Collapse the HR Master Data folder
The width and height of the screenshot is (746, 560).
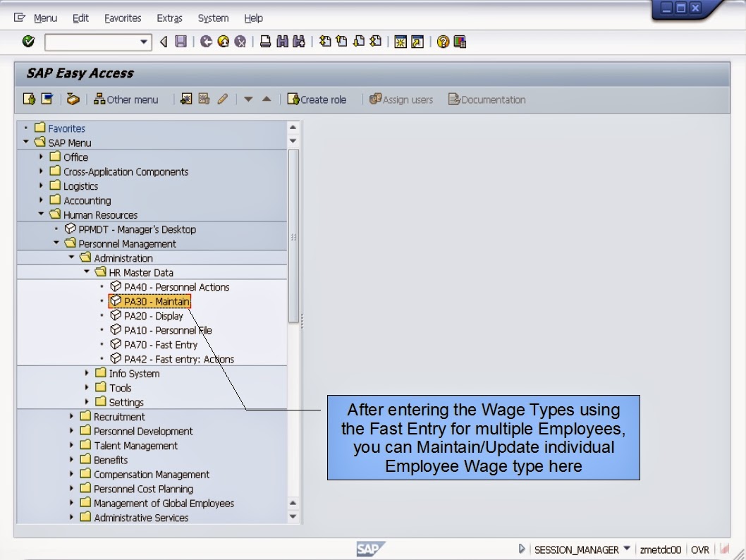tap(87, 272)
